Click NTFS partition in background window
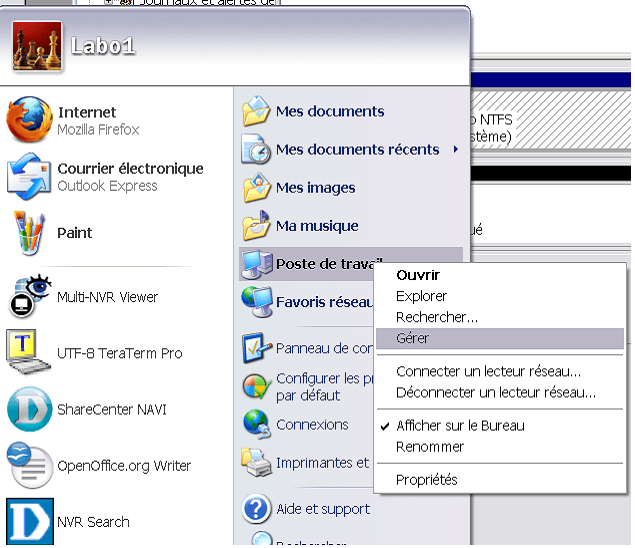The width and height of the screenshot is (635, 548). (551, 120)
